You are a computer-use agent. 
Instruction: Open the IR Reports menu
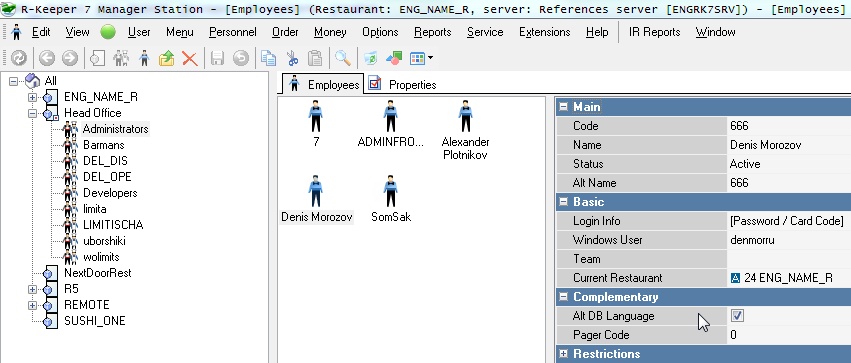tap(655, 32)
